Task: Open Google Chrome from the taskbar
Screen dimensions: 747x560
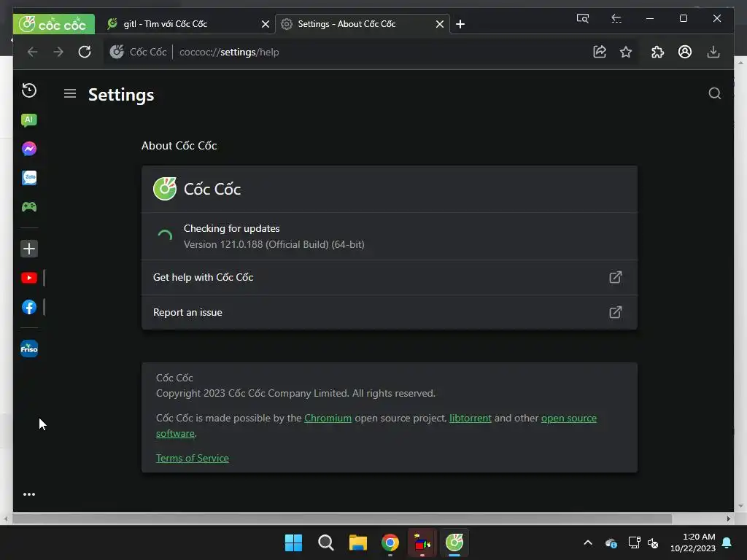Action: 390,542
